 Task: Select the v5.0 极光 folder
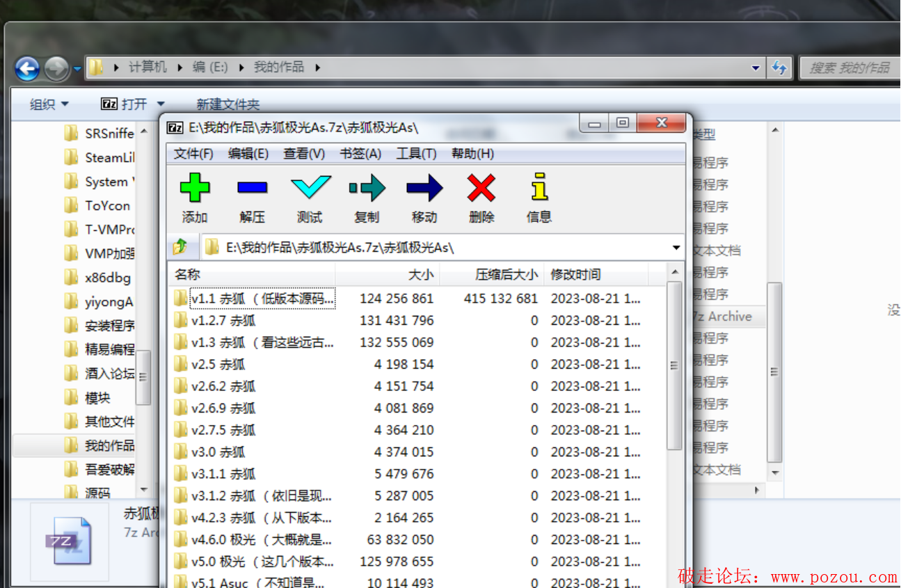254,562
